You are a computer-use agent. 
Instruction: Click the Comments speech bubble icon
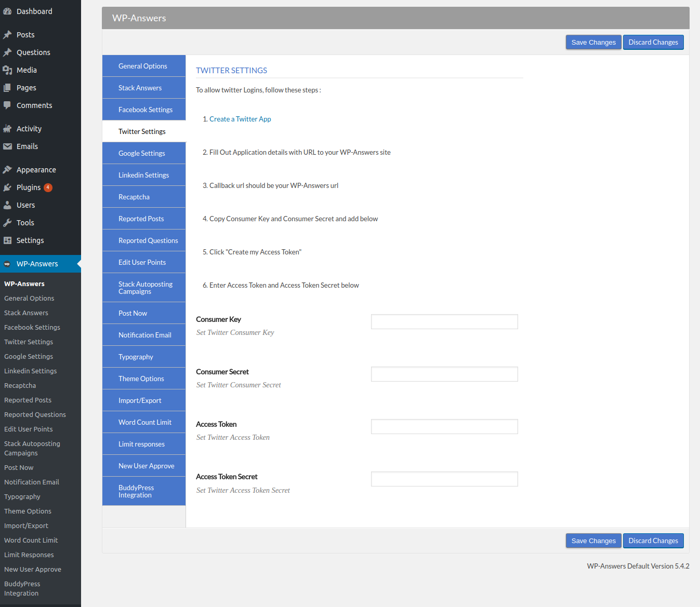[x=7, y=105]
